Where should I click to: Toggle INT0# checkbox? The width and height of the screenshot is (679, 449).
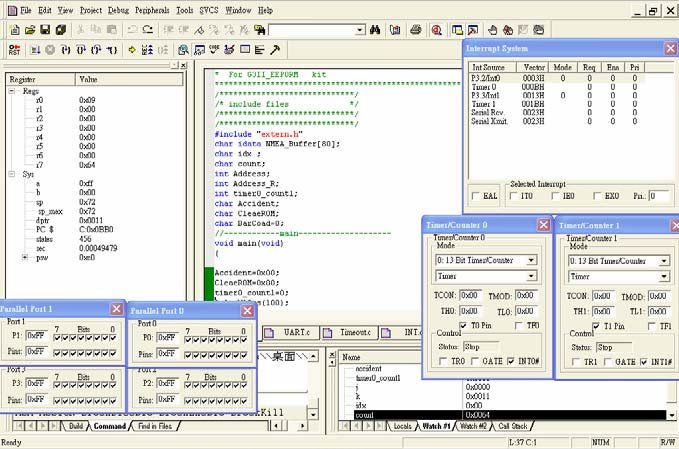click(x=511, y=361)
